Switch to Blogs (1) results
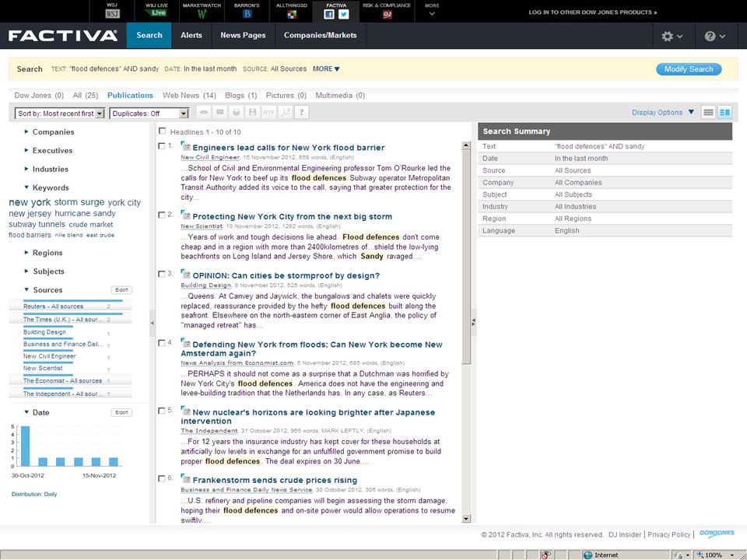The width and height of the screenshot is (747, 560). [x=240, y=95]
